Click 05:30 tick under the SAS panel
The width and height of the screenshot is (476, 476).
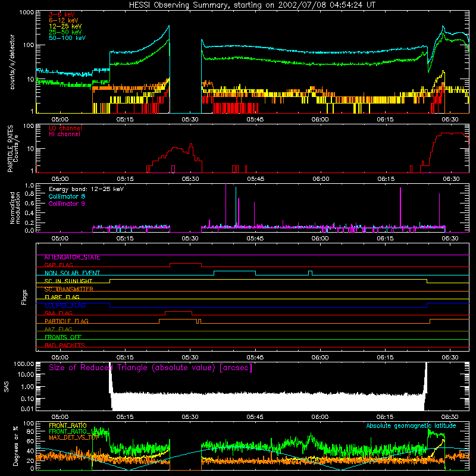pyautogui.click(x=190, y=417)
